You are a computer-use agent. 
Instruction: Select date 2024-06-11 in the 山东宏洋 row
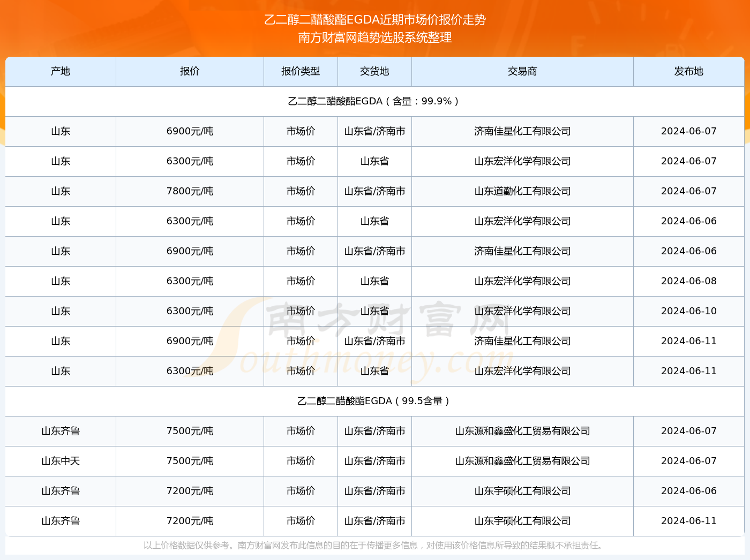click(x=689, y=371)
